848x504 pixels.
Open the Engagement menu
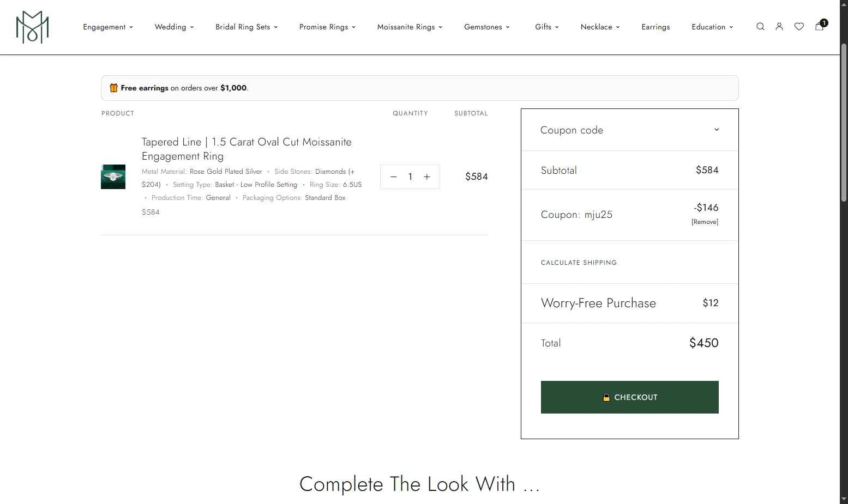point(108,27)
